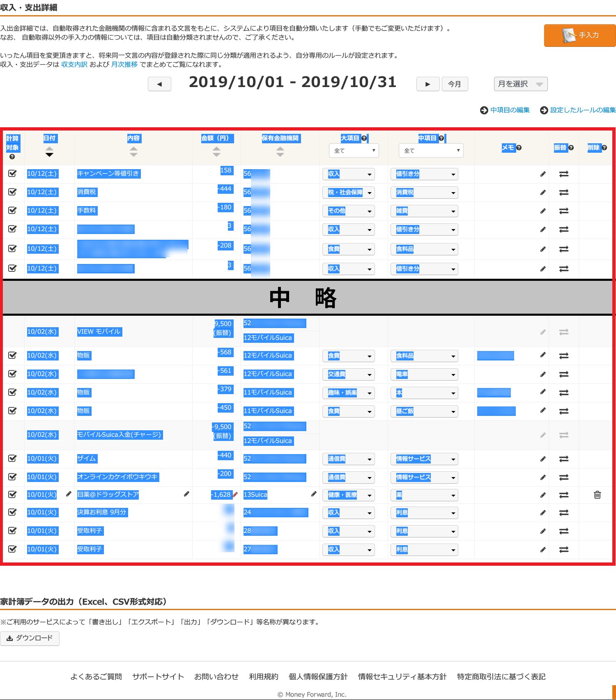Open よくあるご質問 footer link
The height and width of the screenshot is (700, 616).
point(96,677)
